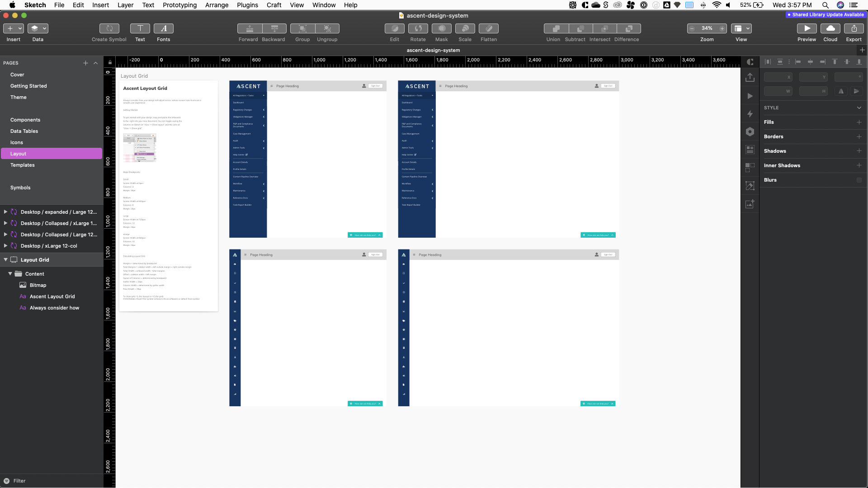Click the Create Symbol toolbar icon

click(x=109, y=28)
